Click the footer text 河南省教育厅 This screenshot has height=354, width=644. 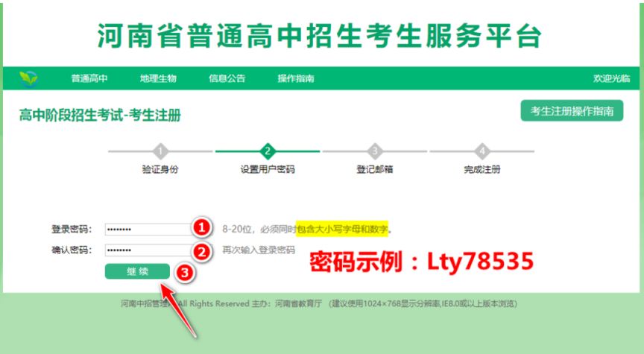tap(298, 303)
